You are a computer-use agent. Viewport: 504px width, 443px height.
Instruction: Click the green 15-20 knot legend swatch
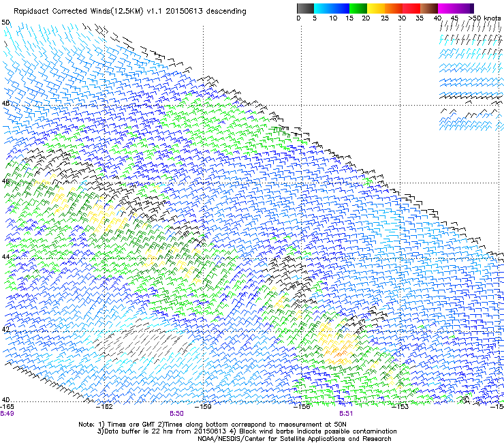(358, 8)
